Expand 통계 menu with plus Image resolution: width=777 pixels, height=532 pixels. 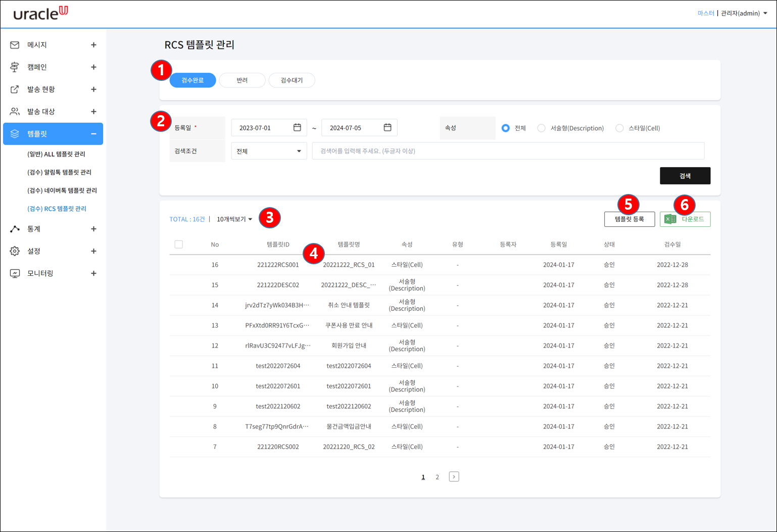tap(93, 229)
